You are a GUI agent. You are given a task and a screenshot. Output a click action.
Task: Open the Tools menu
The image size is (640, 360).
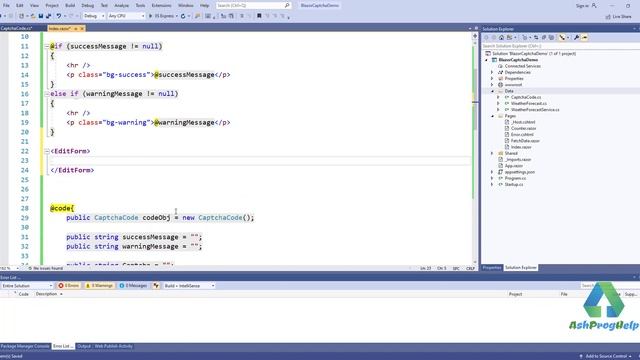(140, 6)
